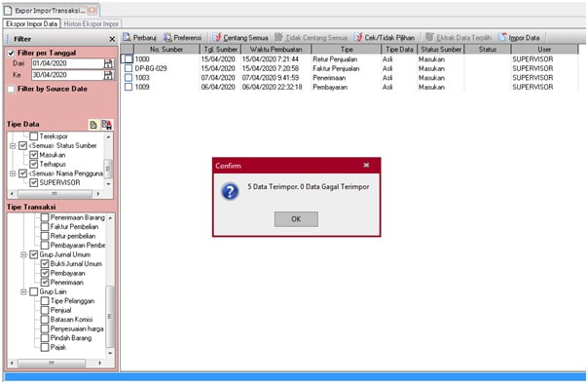Click OK in the Confirm dialog
Image resolution: width=588 pixels, height=384 pixels.
tap(296, 219)
